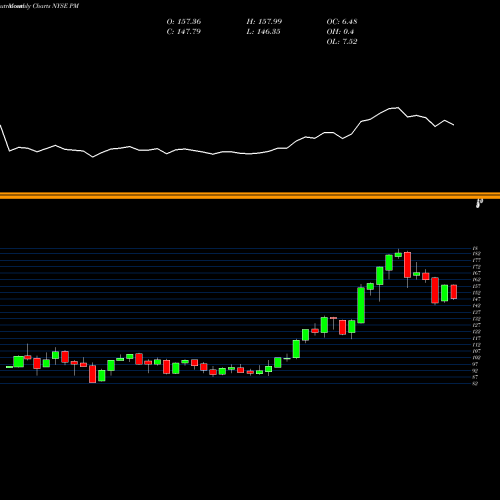
Task: Click the 'OH: 0.4' reading
Action: coord(340,32)
